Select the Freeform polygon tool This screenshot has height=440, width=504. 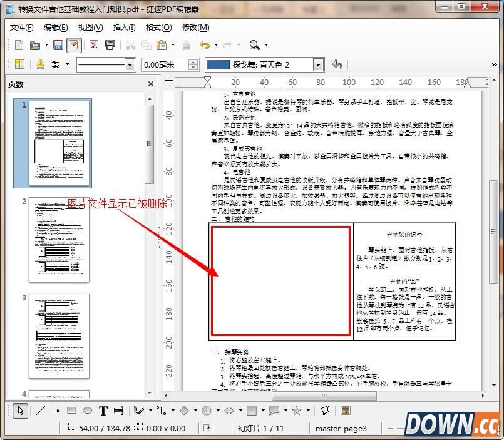(324, 411)
